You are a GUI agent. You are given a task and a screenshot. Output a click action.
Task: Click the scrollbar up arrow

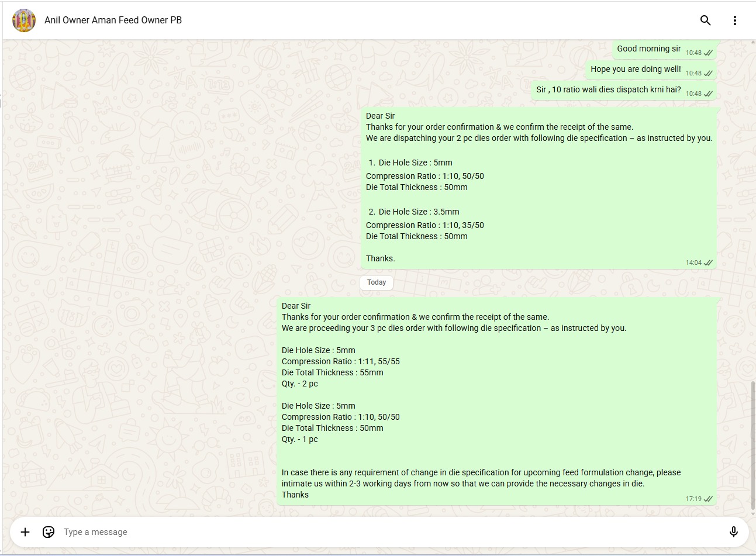(752, 42)
